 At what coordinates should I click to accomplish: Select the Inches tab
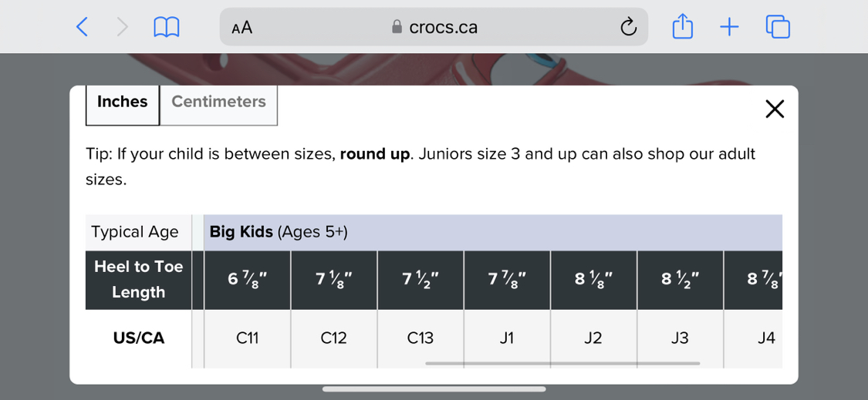(x=122, y=102)
